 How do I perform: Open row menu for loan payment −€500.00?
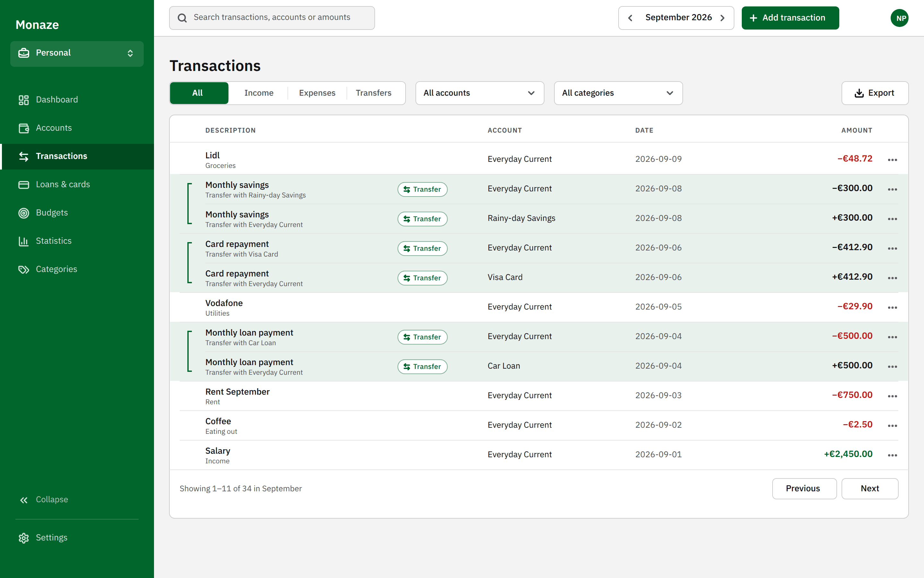pyautogui.click(x=892, y=337)
